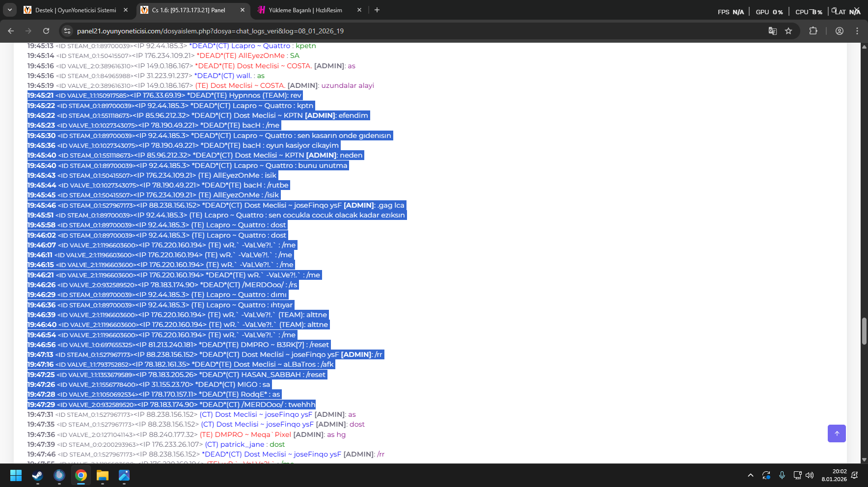Viewport: 868px width, 487px height.
Task: Click the URL address field
Action: 417,31
